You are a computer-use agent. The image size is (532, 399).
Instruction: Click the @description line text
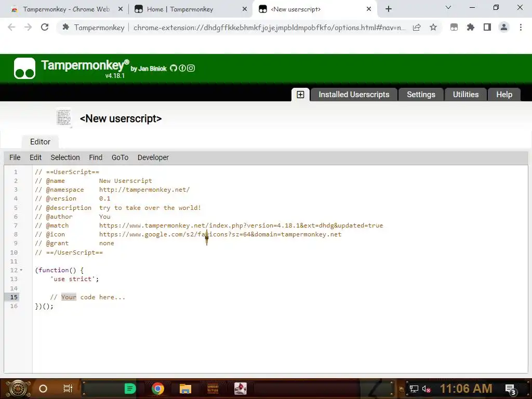pyautogui.click(x=118, y=208)
